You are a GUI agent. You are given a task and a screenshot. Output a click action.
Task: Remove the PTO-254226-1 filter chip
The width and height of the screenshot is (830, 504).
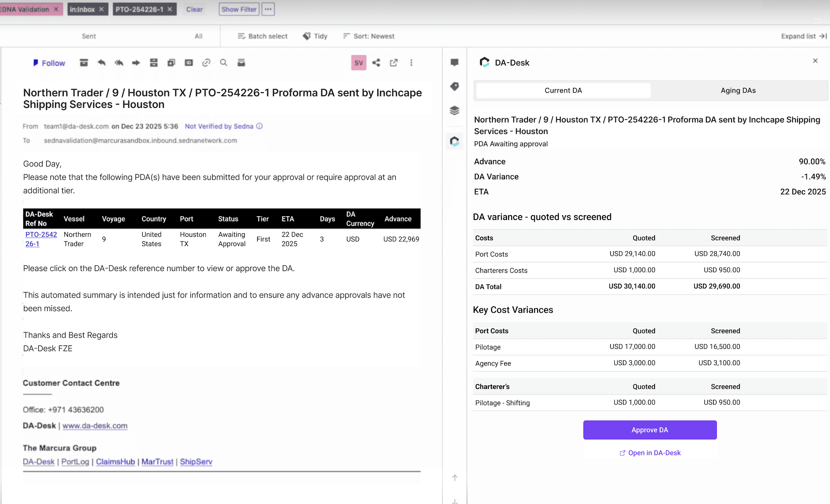click(170, 9)
